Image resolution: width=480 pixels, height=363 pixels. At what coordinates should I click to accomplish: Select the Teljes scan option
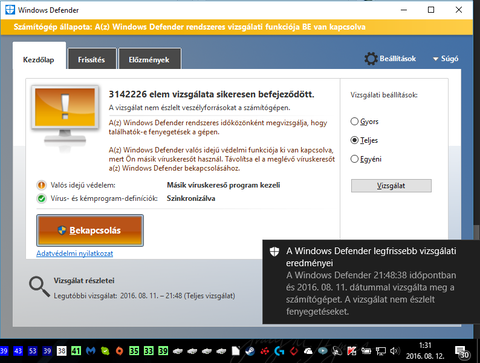[x=364, y=140]
